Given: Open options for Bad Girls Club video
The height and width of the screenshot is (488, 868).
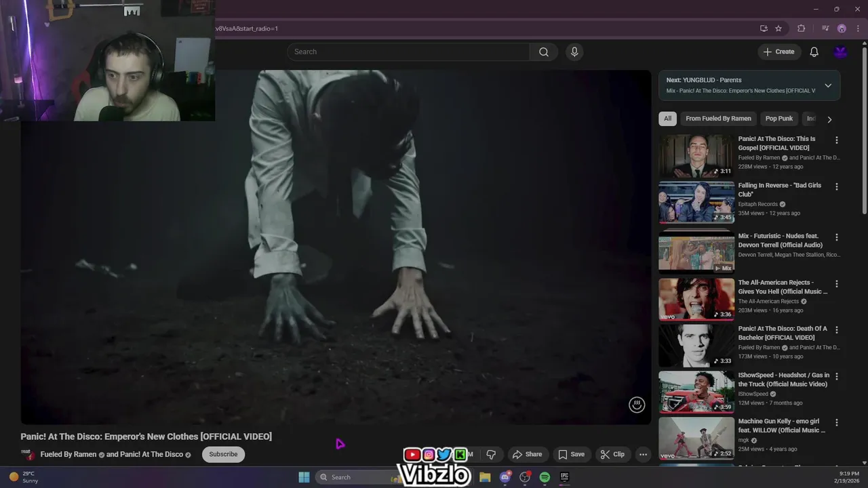Looking at the screenshot, I should [x=836, y=186].
